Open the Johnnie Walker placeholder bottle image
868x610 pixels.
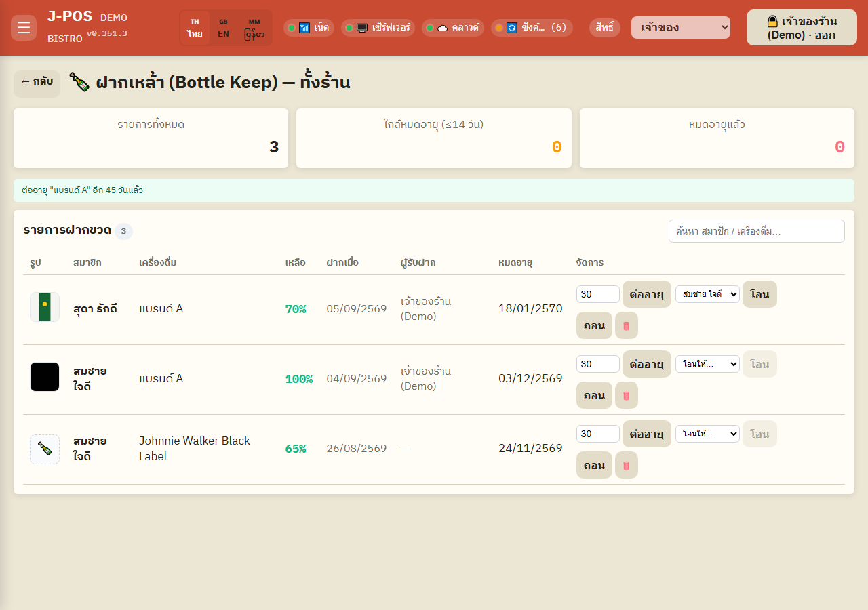(45, 449)
